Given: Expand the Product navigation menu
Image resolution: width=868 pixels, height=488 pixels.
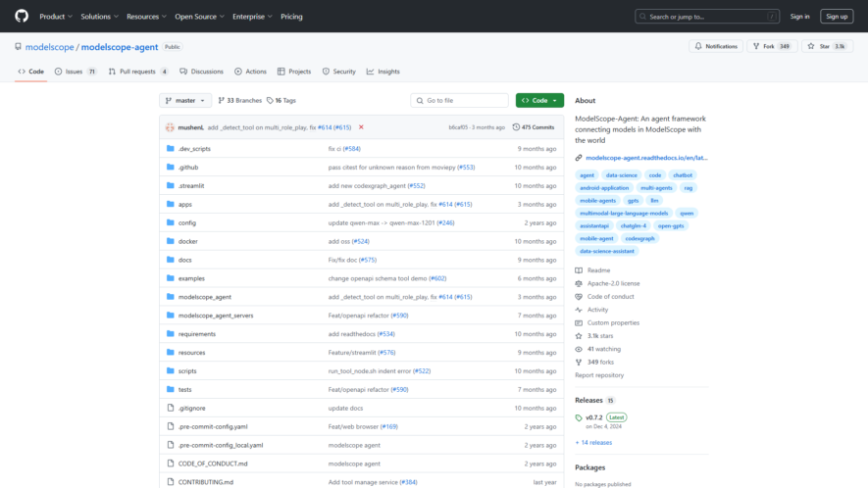Looking at the screenshot, I should (56, 17).
